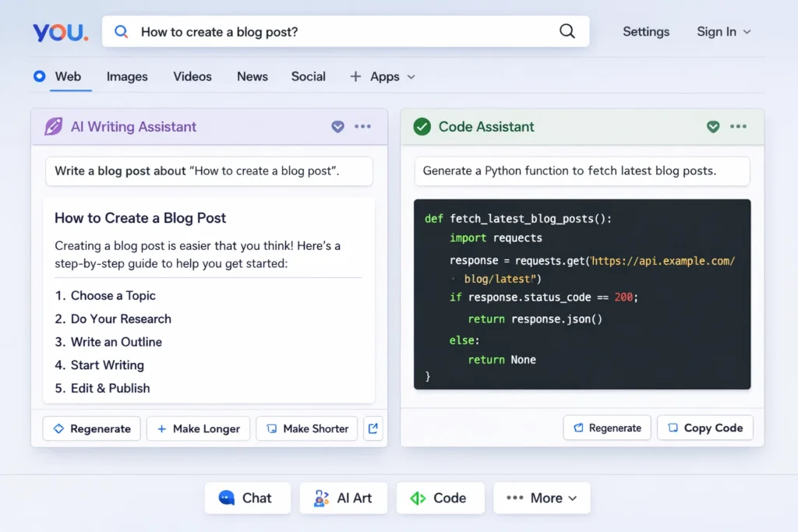
Task: Switch to the News tab
Action: (x=252, y=76)
